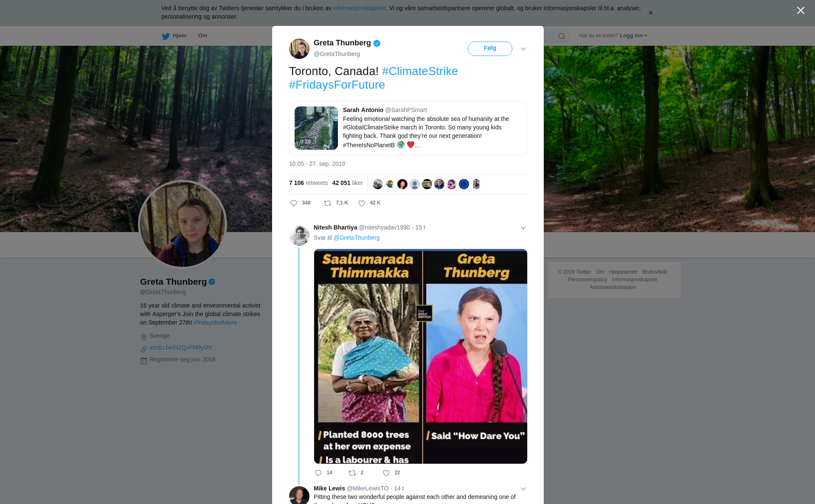Open the Logg inn dropdown
The width and height of the screenshot is (815, 504).
pyautogui.click(x=633, y=36)
